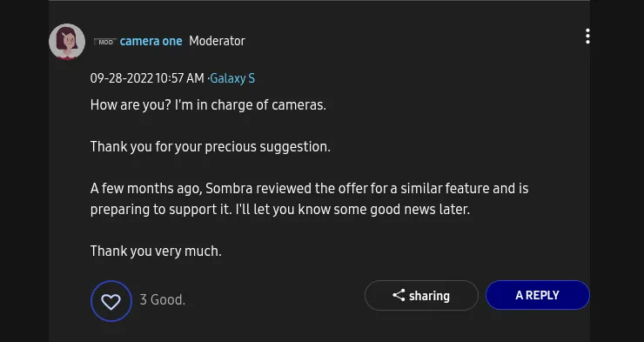The image size is (644, 342).
Task: Click the 'Thank you very much.' line
Action: [156, 251]
